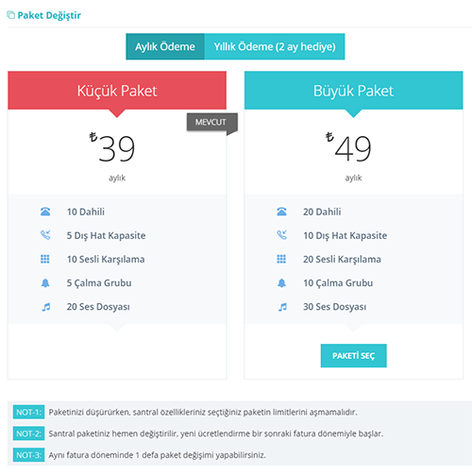The width and height of the screenshot is (472, 476).
Task: Click the call icon beside 10 Dış Hat Kapasite
Action: pyautogui.click(x=281, y=235)
